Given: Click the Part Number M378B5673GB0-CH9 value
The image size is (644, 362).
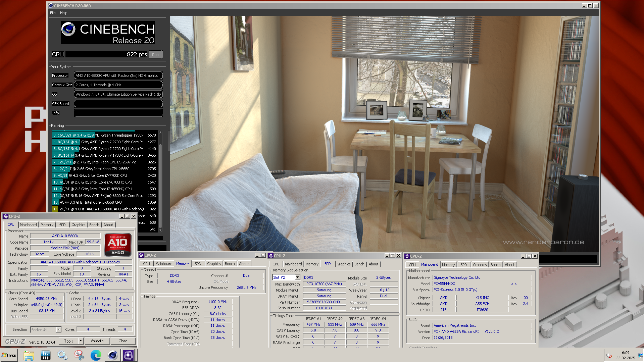Looking at the screenshot, I should (324, 302).
